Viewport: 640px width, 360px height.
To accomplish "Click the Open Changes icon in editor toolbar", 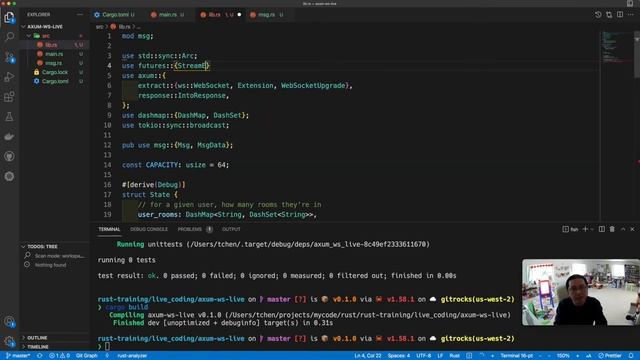I will [609, 15].
